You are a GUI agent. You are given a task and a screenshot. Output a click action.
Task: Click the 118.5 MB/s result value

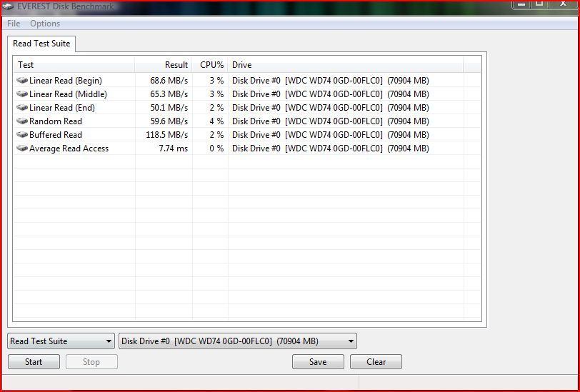[167, 135]
